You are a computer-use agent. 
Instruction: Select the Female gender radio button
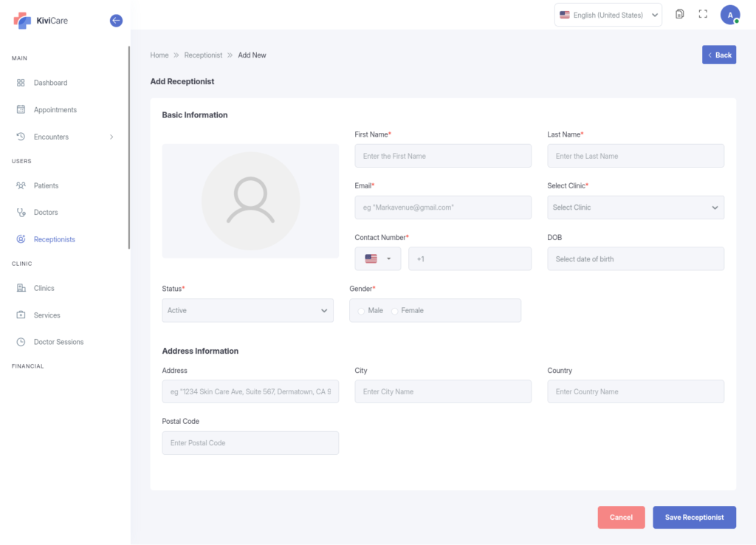click(x=395, y=311)
